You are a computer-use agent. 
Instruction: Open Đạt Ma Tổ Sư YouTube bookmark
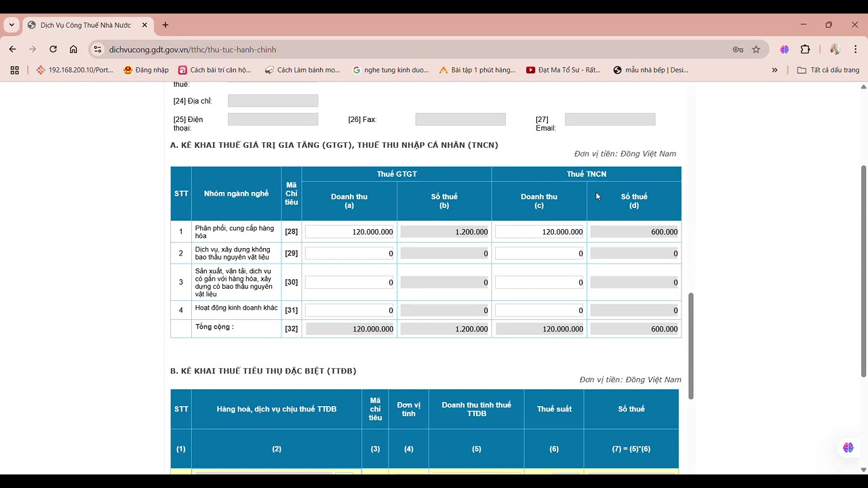[564, 70]
